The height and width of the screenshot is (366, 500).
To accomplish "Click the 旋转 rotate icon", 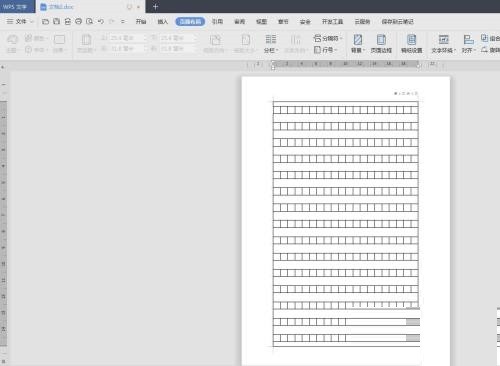I will pyautogui.click(x=491, y=50).
